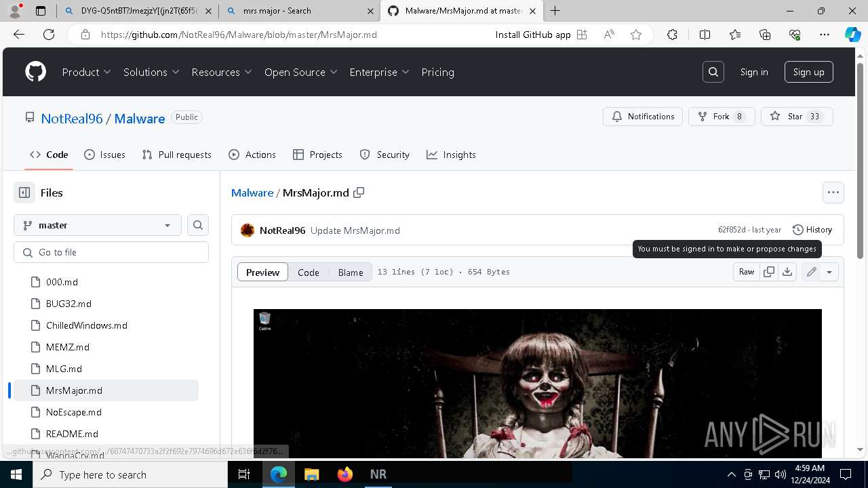This screenshot has height=488, width=868.
Task: Open Task View on taskbar
Action: point(245,474)
